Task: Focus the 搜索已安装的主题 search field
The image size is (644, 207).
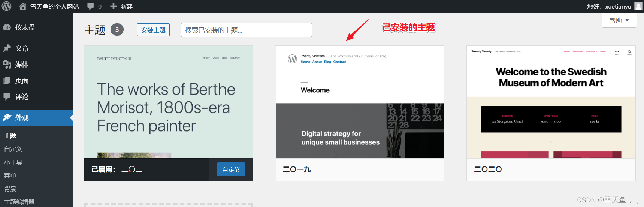Action: [x=246, y=30]
